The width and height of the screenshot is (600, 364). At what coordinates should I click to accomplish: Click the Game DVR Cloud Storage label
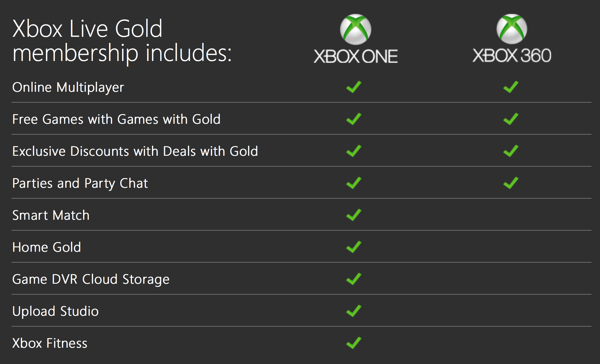point(91,279)
